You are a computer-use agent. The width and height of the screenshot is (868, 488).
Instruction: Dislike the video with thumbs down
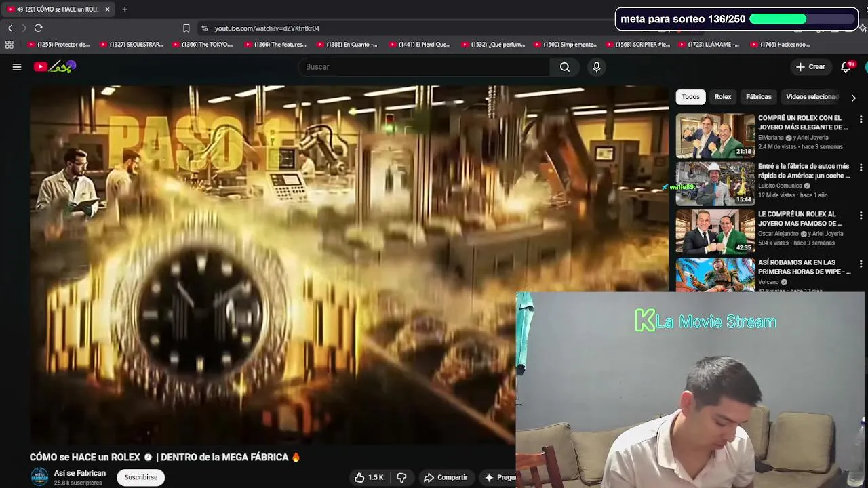(x=401, y=477)
